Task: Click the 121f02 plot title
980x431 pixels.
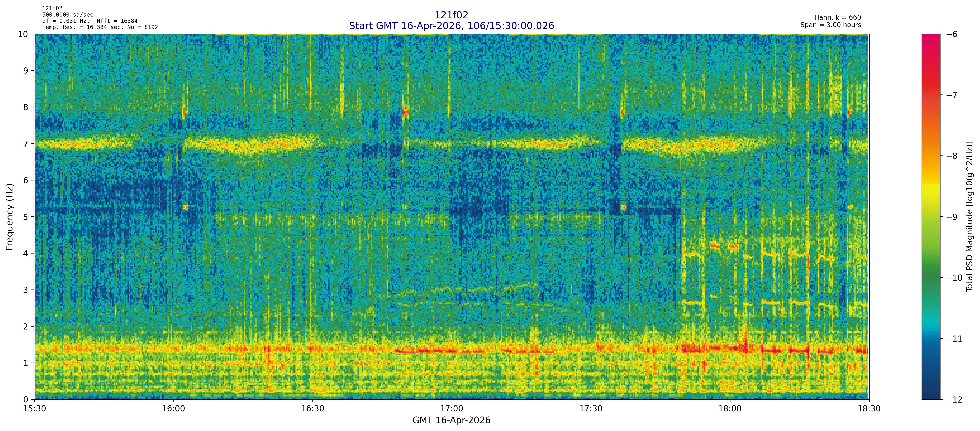Action: [451, 15]
